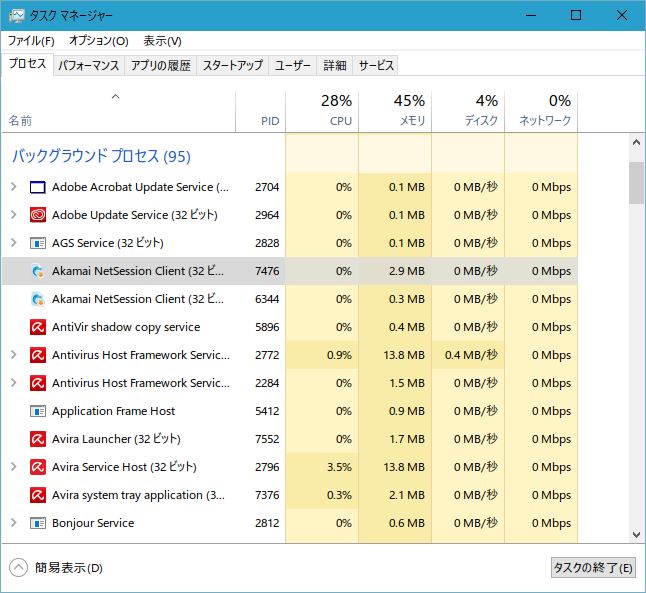
Task: Switch to the サービス tab
Action: 376,66
